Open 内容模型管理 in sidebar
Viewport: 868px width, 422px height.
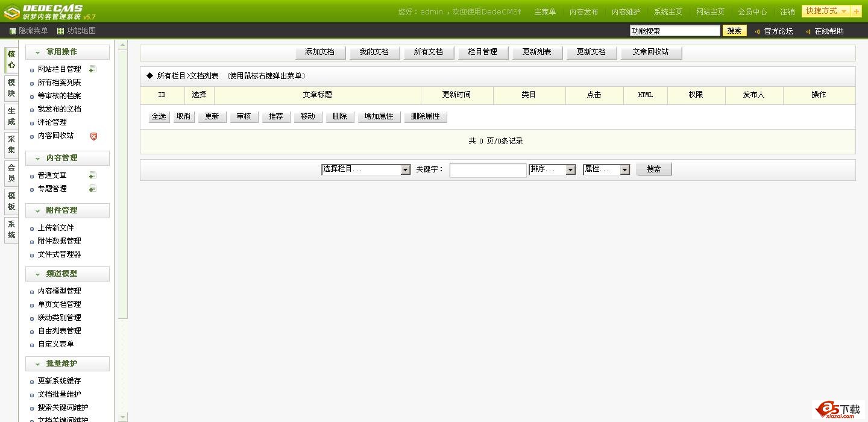[59, 292]
